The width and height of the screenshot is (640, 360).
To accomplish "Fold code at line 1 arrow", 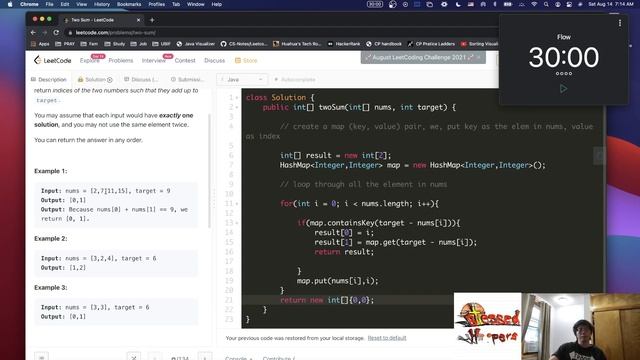I will click(237, 98).
